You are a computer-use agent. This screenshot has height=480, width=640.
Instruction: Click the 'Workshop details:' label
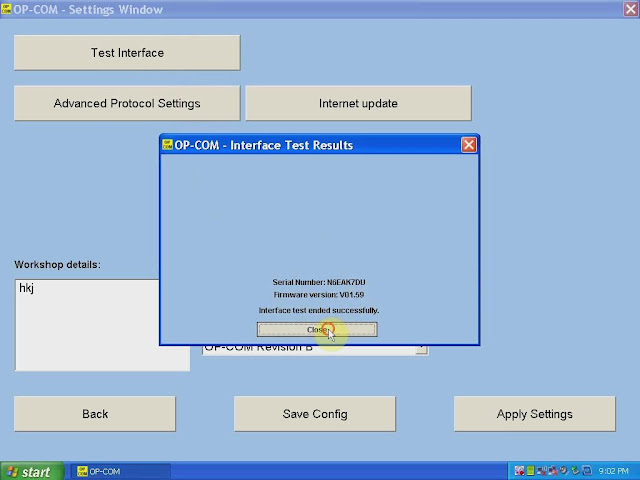coord(58,264)
